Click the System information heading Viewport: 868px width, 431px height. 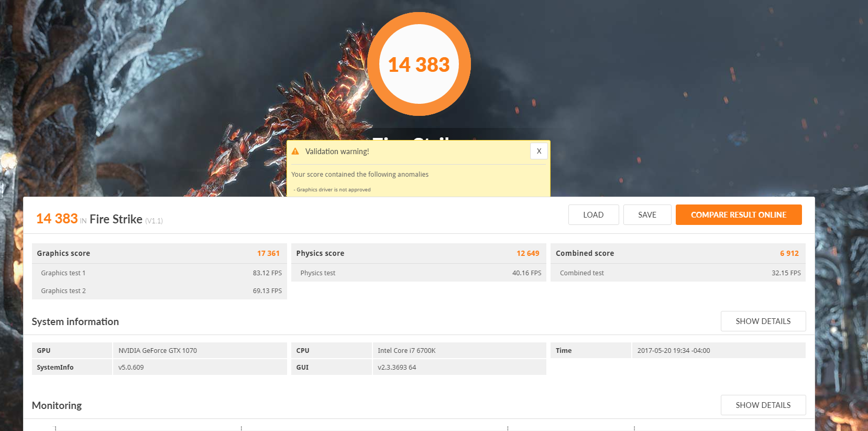point(75,322)
